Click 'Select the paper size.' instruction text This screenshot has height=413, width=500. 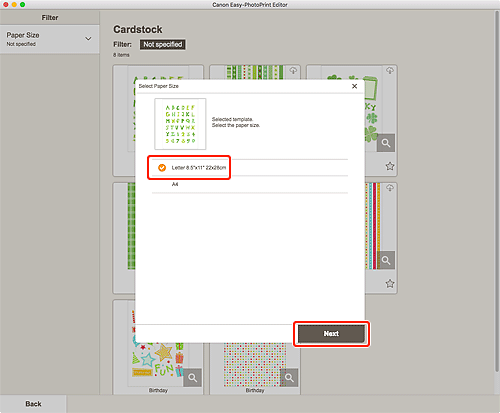(236, 125)
